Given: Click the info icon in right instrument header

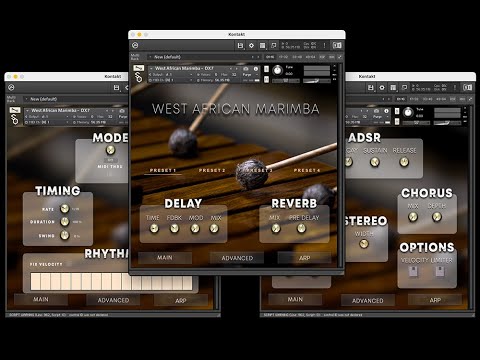Looking at the screenshot, I should [x=386, y=111].
